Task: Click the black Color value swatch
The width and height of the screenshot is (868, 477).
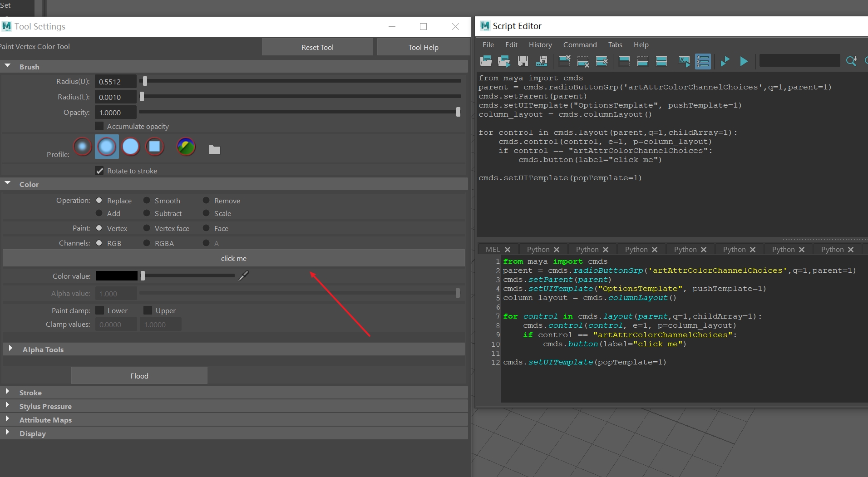Action: (x=116, y=275)
